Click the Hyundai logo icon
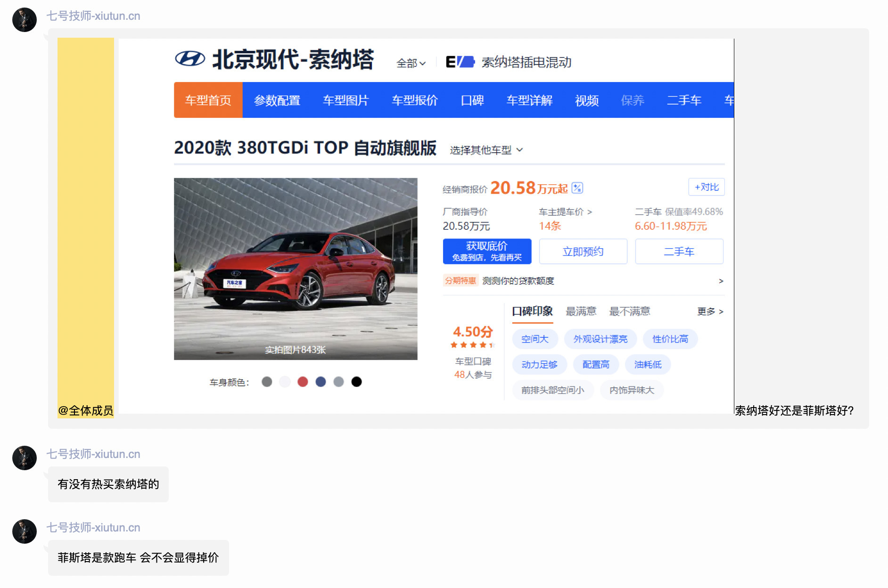888x588 pixels. pyautogui.click(x=190, y=59)
